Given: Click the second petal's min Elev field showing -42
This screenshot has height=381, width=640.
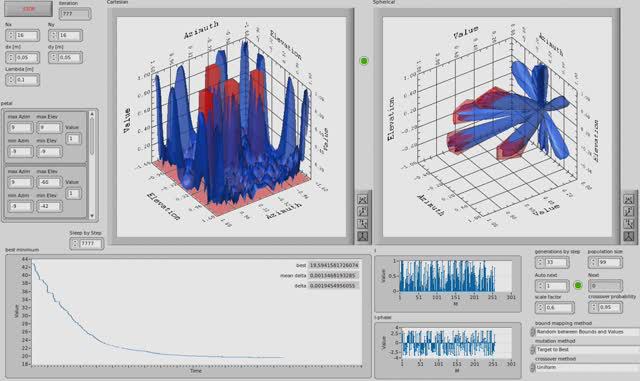Looking at the screenshot, I should [x=49, y=207].
